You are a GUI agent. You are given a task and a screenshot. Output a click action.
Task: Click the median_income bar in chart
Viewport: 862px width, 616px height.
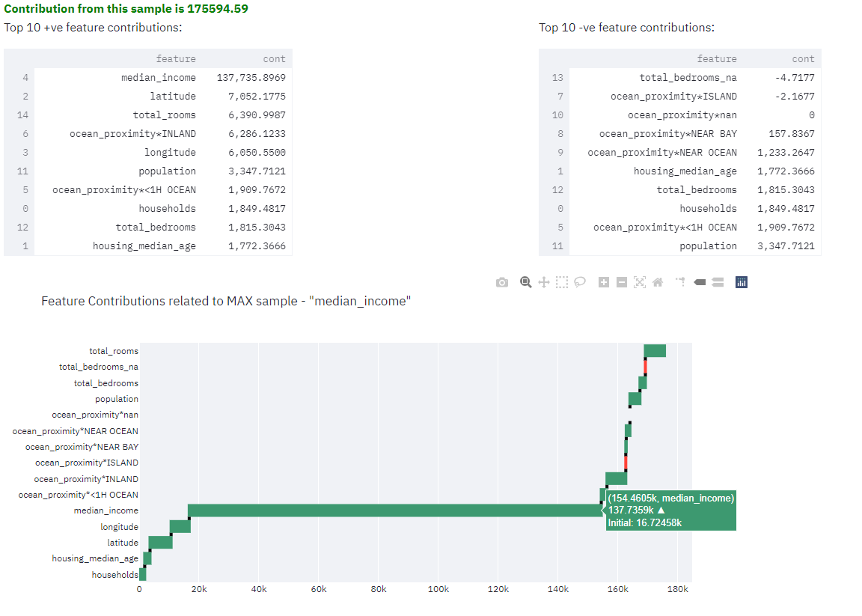tap(395, 510)
